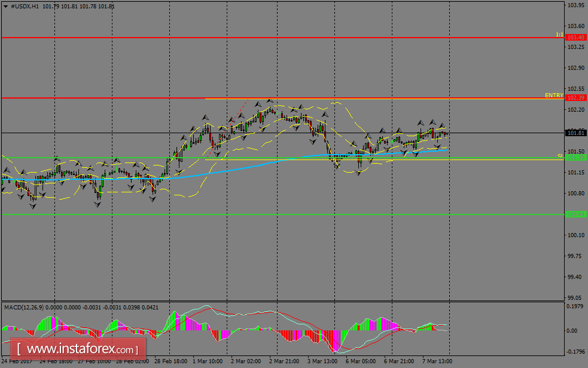The image size is (588, 368).
Task: Click the 1 Mar 10:00 time label
Action: [x=208, y=361]
